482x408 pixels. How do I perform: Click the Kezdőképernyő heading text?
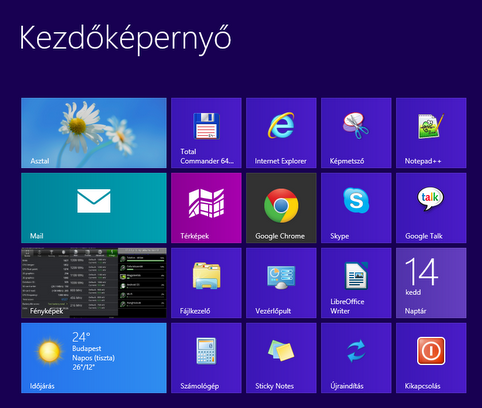point(125,39)
